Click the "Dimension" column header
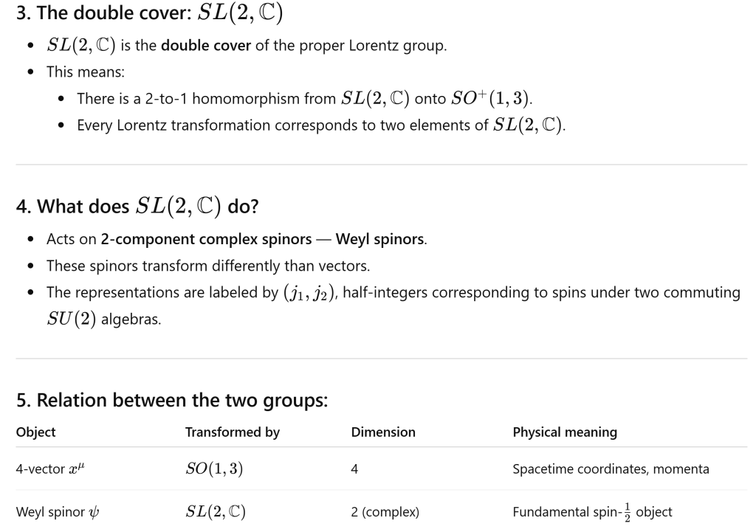This screenshot has width=756, height=532. (383, 432)
